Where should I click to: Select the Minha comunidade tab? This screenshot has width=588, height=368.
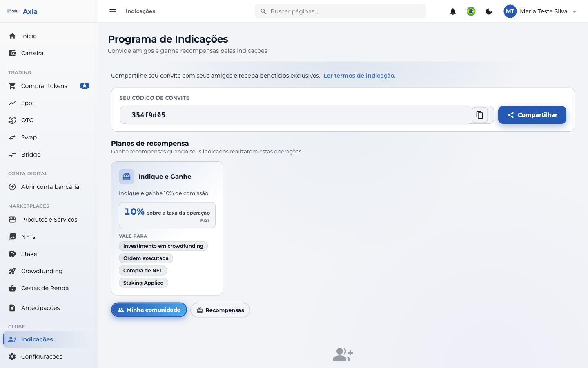coord(149,310)
